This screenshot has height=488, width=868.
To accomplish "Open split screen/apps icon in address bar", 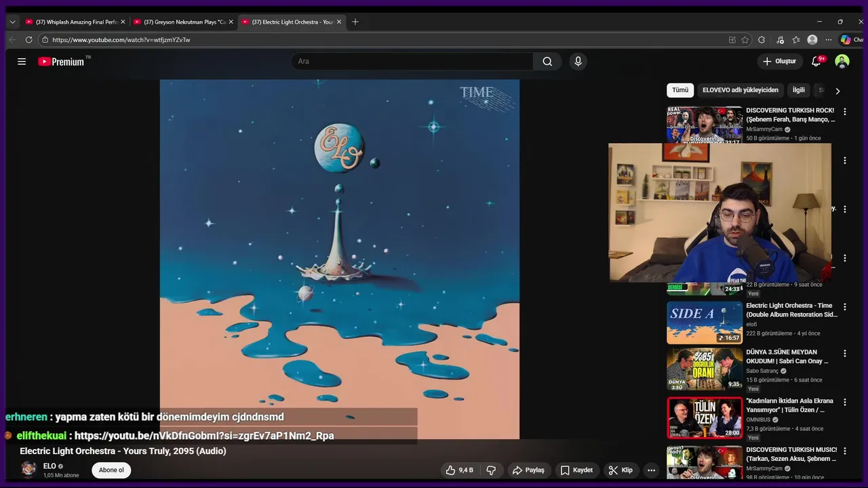I will (732, 40).
